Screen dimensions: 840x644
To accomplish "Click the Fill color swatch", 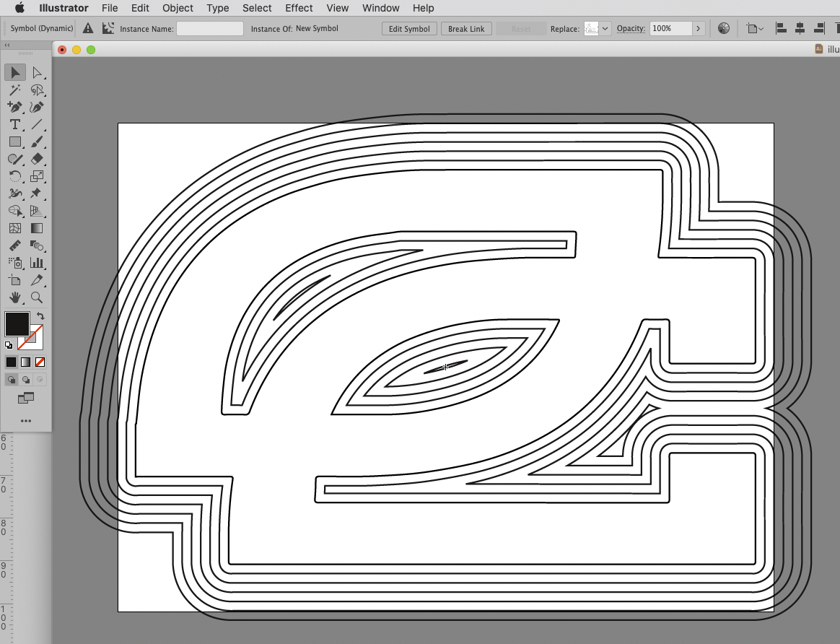I will click(17, 323).
